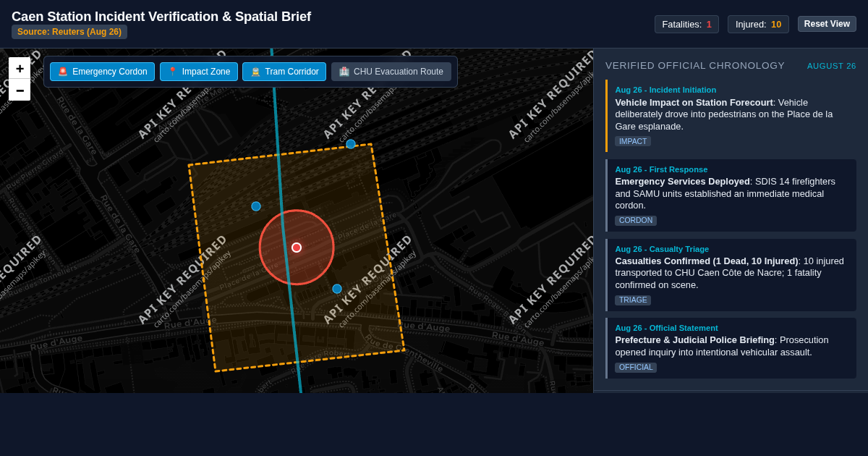Click the Vehicle Impact on Station Forecourt headline

(x=694, y=103)
